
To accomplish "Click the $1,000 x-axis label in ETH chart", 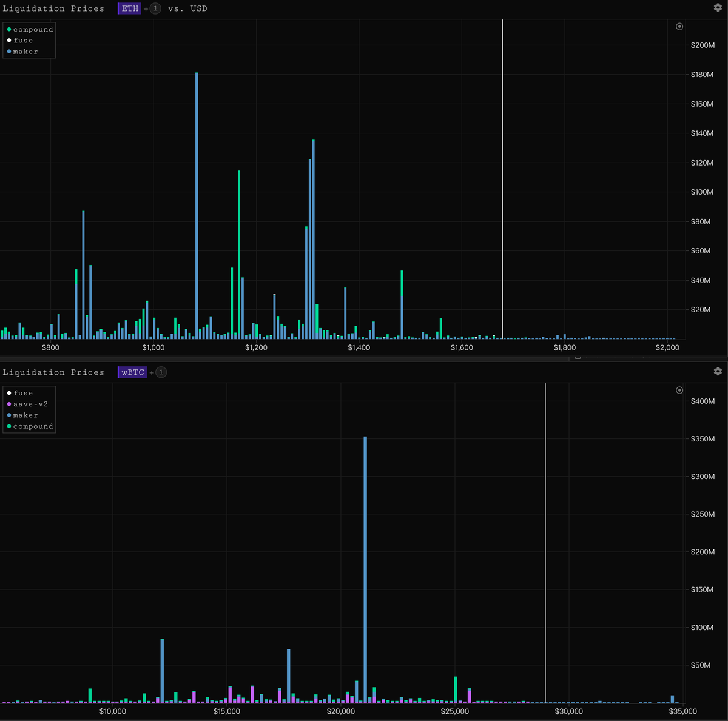I will (153, 347).
